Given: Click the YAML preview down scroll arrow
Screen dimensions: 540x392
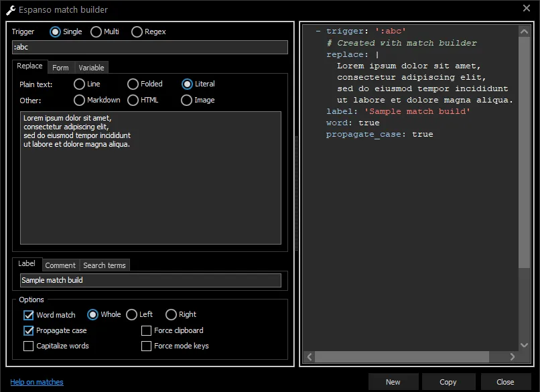Looking at the screenshot, I should 525,344.
